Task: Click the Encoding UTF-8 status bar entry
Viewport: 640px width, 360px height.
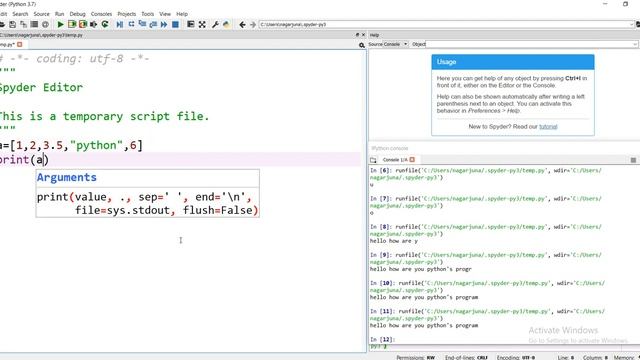Action: click(516, 357)
